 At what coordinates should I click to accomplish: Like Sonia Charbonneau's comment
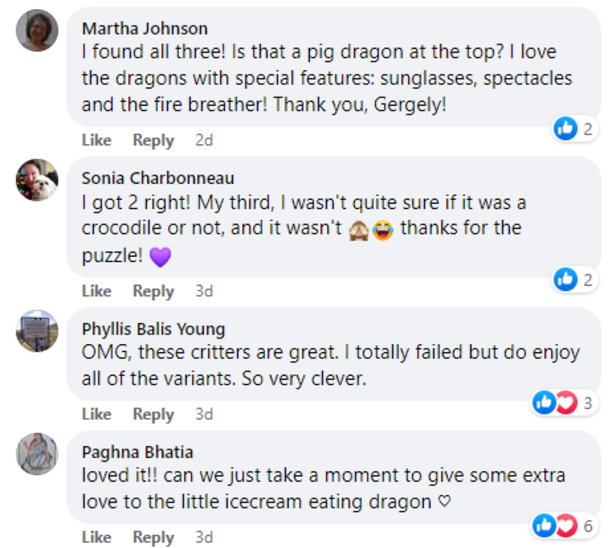(96, 291)
